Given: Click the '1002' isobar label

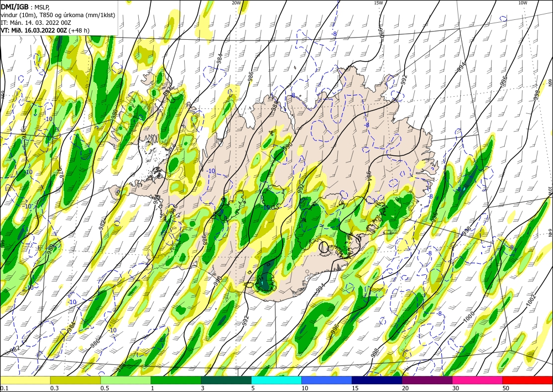Looking at the screenshot, I should 530,299.
